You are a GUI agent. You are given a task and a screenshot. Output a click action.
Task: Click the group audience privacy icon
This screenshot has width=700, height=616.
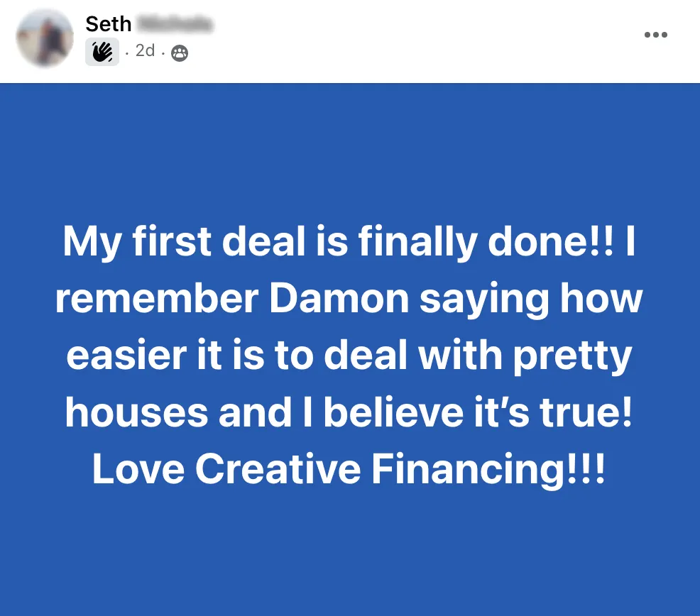(x=180, y=53)
